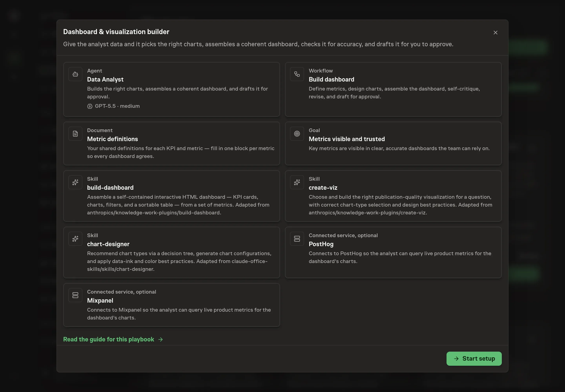Image resolution: width=565 pixels, height=392 pixels.
Task: Click the Metric definitions document icon
Action: [75, 134]
